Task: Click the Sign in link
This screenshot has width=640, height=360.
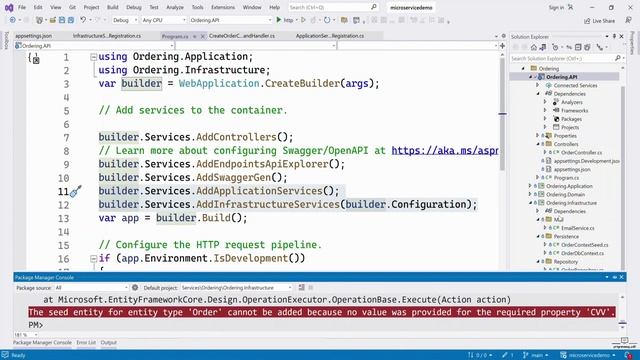Action: [x=556, y=7]
